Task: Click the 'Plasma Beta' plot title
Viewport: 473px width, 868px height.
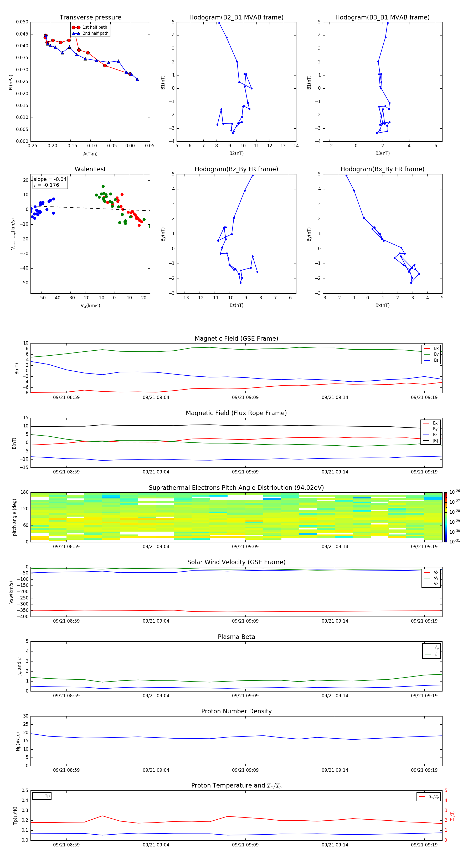Action: pyautogui.click(x=236, y=637)
